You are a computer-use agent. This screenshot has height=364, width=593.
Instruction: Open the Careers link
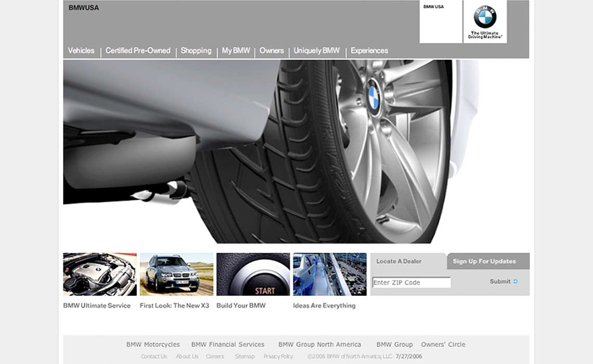(215, 356)
